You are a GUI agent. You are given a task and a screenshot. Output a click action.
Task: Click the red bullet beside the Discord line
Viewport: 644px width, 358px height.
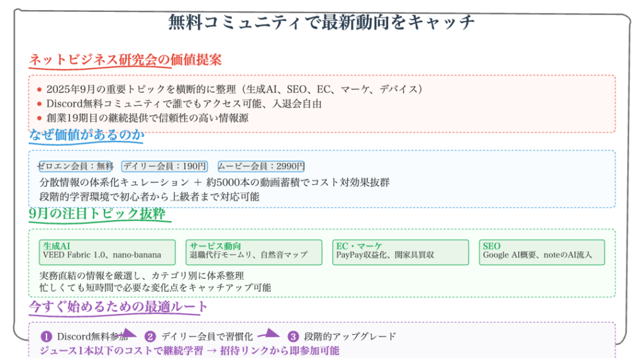40,104
